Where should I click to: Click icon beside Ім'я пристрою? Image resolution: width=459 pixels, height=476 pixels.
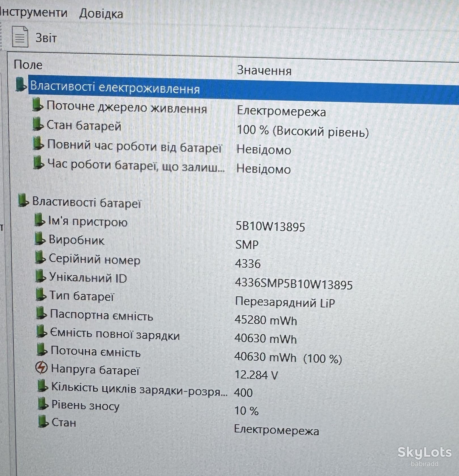40,220
